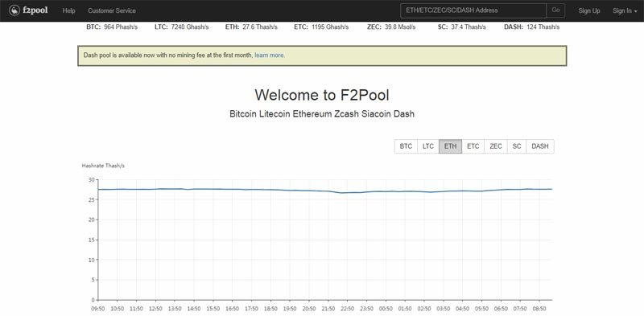Switch chart to ZEC tab

pos(496,146)
